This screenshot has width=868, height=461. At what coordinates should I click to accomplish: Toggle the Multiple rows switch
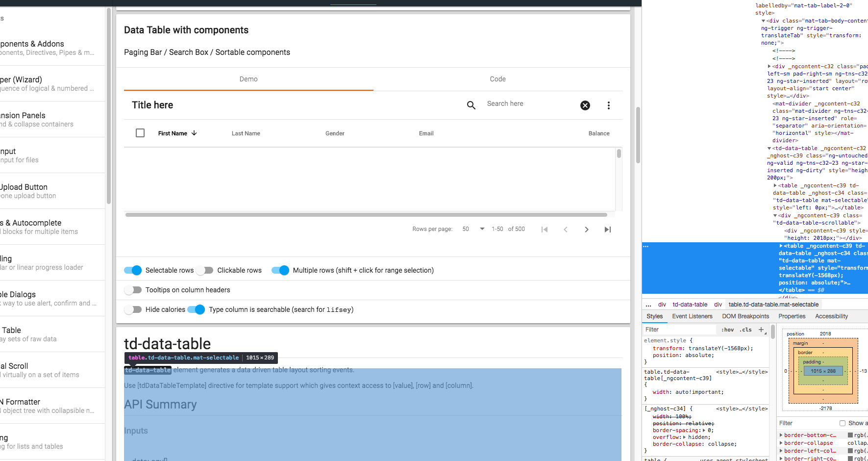(x=280, y=270)
